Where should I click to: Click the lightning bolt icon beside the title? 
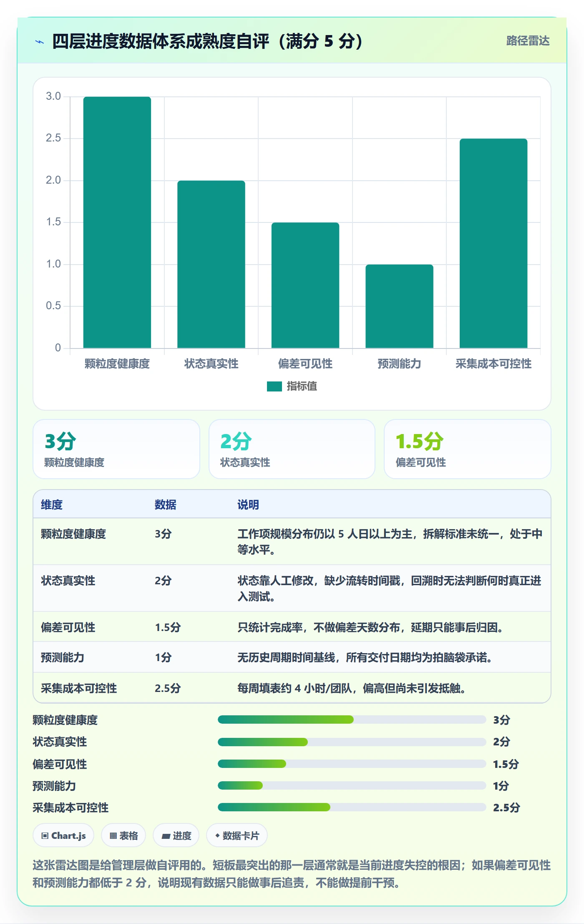[x=40, y=41]
